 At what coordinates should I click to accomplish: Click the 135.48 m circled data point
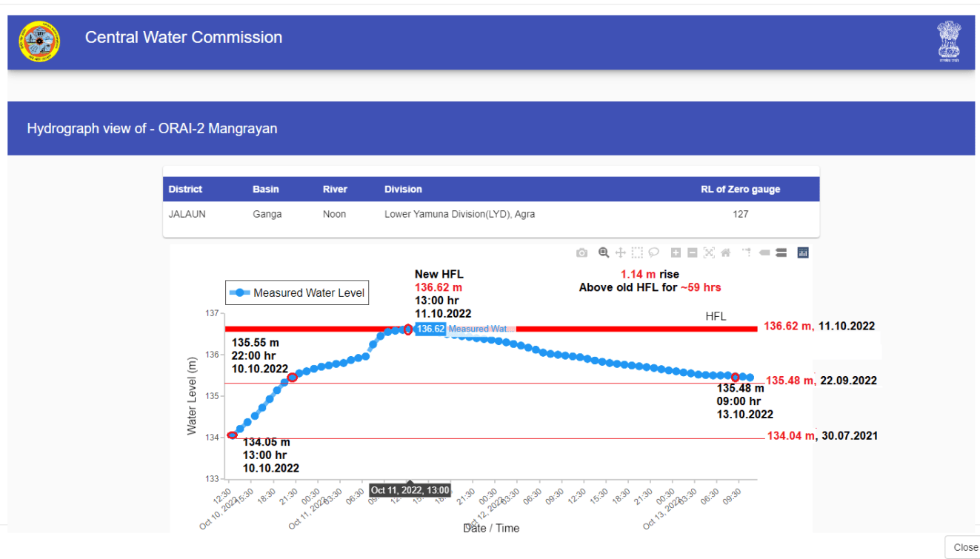[x=735, y=378]
